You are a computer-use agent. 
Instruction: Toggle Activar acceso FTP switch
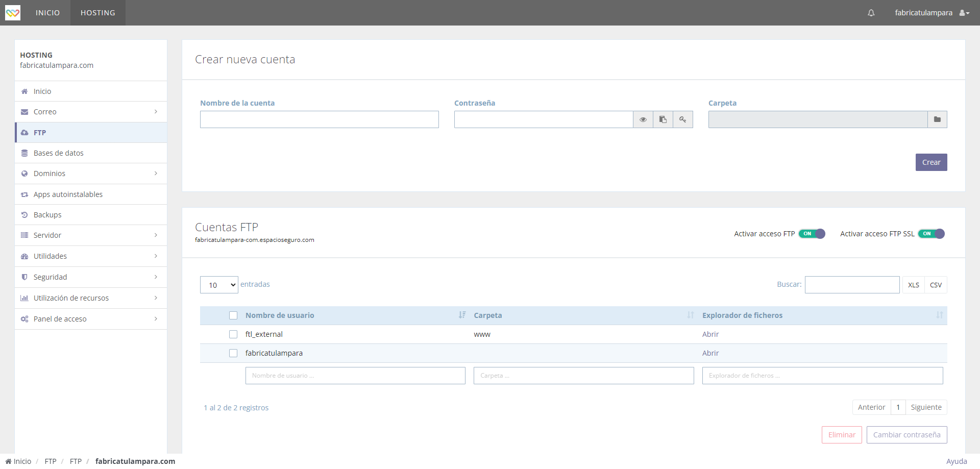pyautogui.click(x=812, y=234)
